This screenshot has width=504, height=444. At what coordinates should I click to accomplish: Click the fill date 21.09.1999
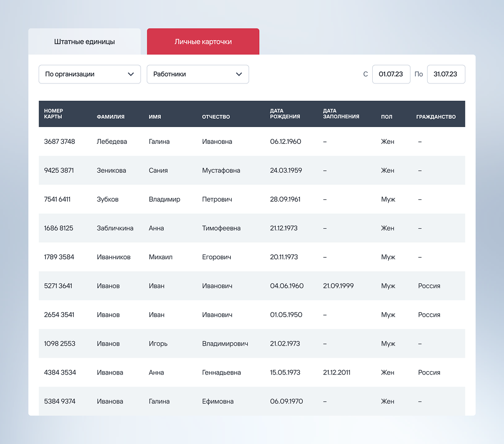(x=338, y=286)
